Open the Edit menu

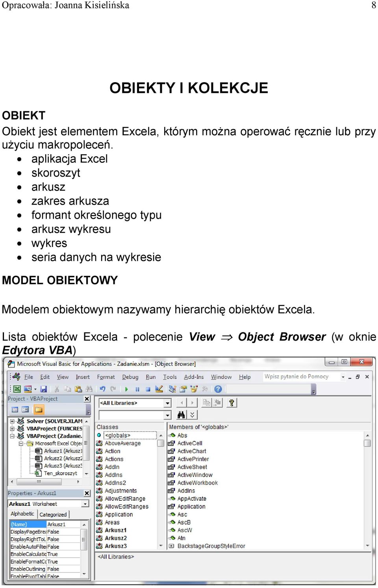click(x=45, y=377)
